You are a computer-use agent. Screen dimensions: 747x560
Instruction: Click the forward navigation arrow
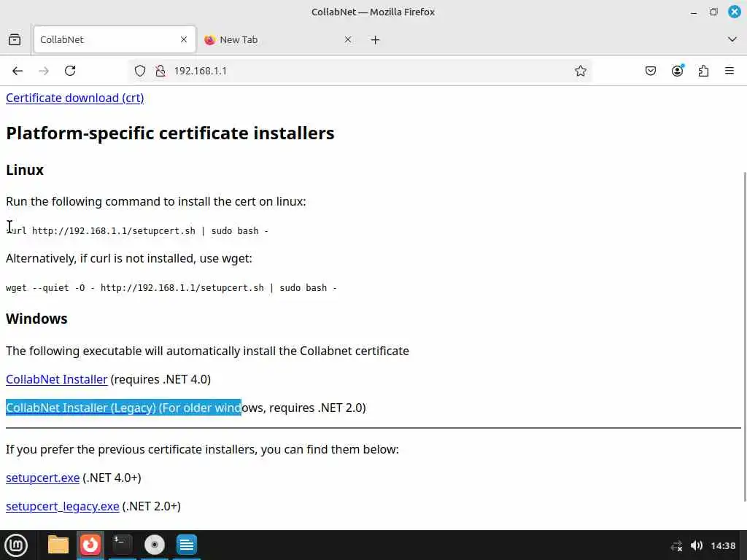point(44,71)
